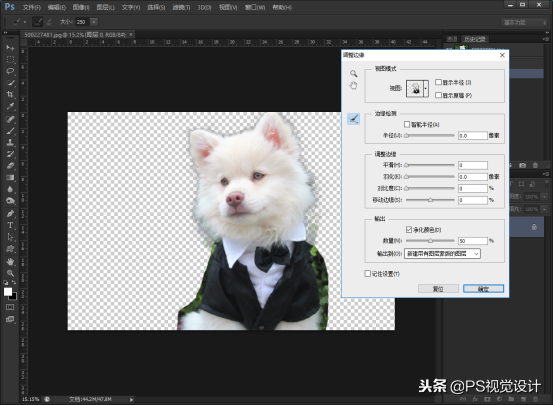Click the Hand tool in Refine Edge dialog
The image size is (553, 405).
click(x=353, y=85)
